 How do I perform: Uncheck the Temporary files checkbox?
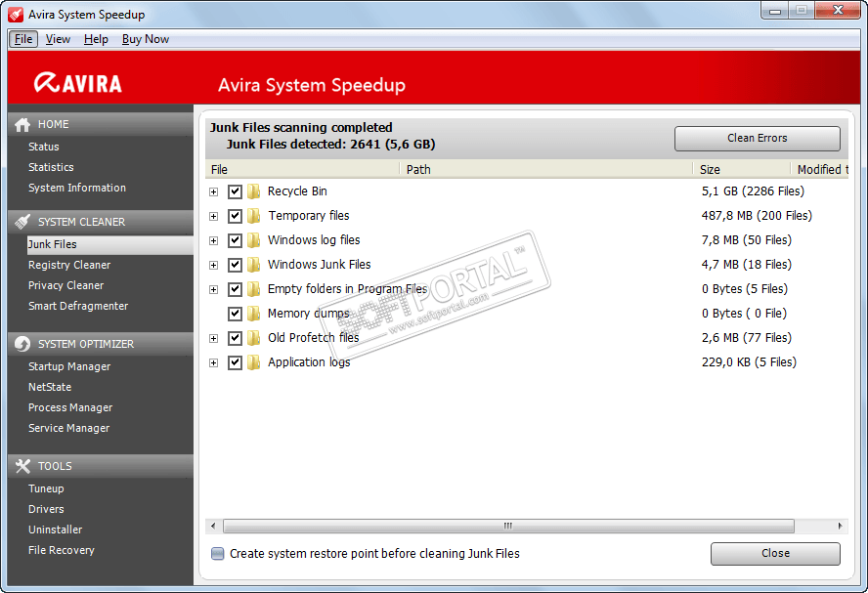pyautogui.click(x=235, y=216)
